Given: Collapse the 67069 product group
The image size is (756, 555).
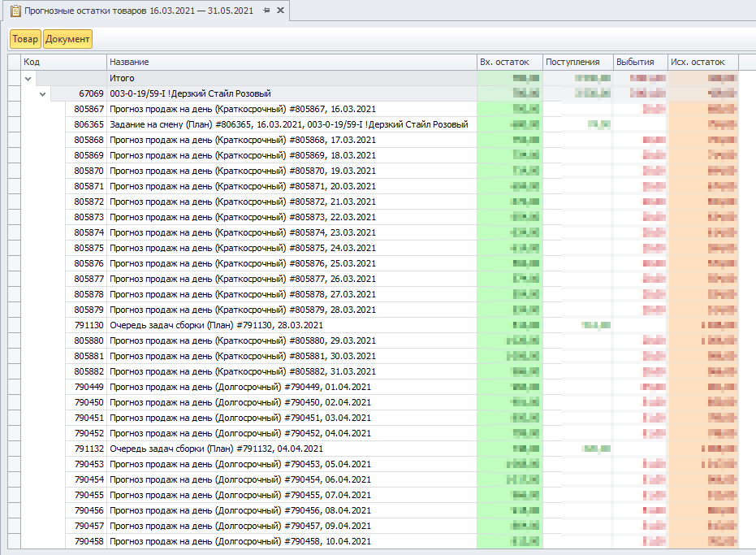Looking at the screenshot, I should [44, 93].
